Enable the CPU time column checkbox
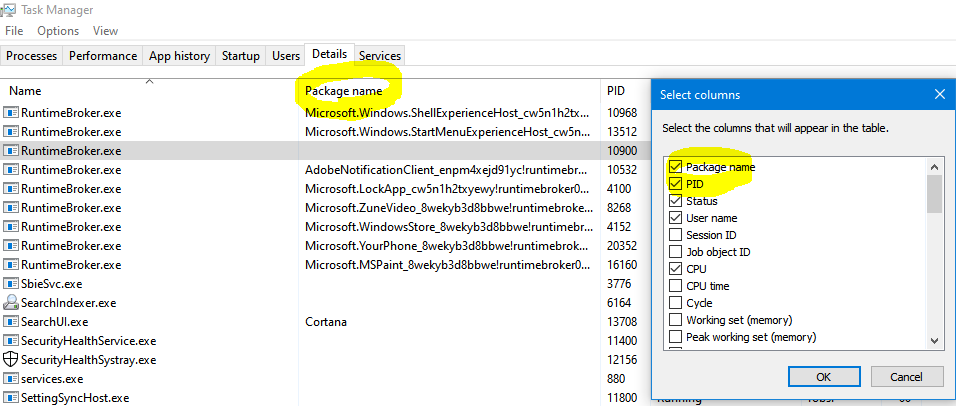 pyautogui.click(x=676, y=286)
